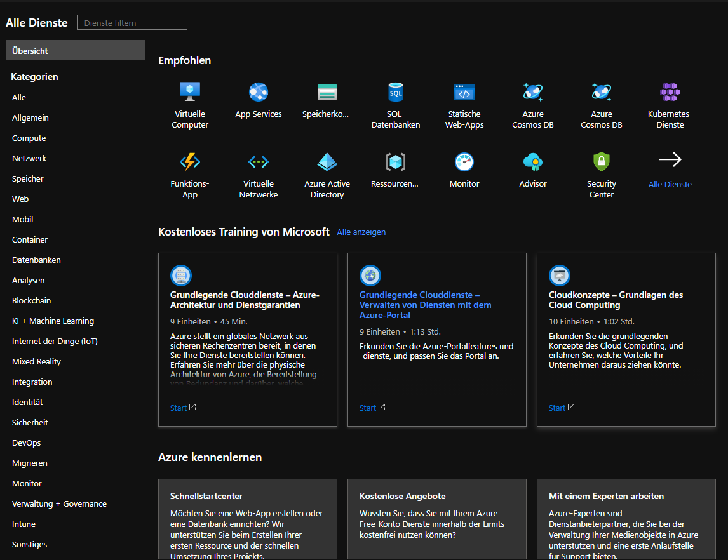Click Start link on Cloudkonzepte training card

[x=557, y=408]
